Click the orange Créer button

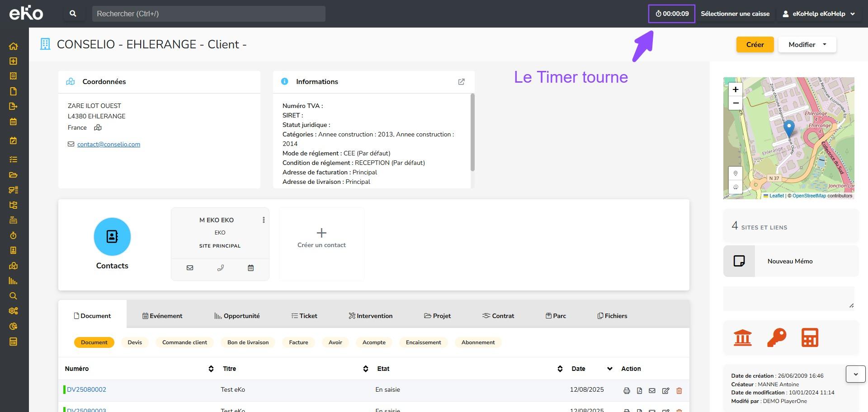click(755, 44)
